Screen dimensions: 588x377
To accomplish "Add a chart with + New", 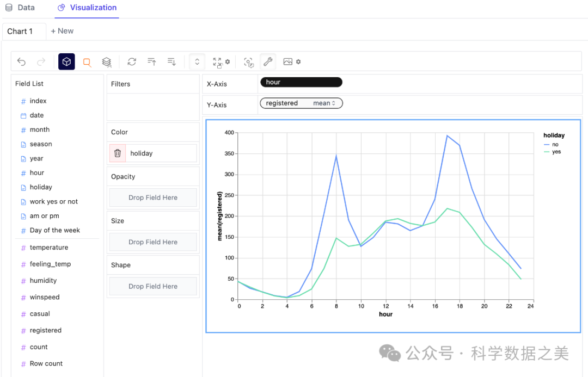I will [62, 31].
